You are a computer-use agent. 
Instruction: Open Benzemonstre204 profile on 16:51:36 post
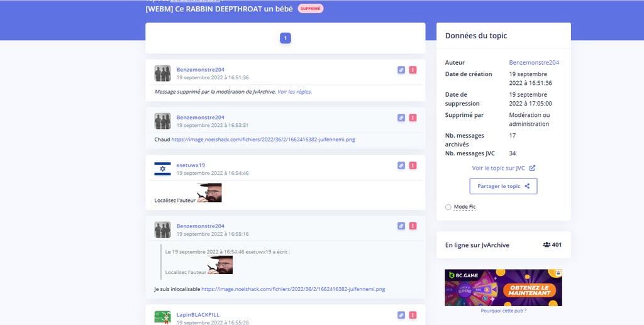[x=201, y=69]
